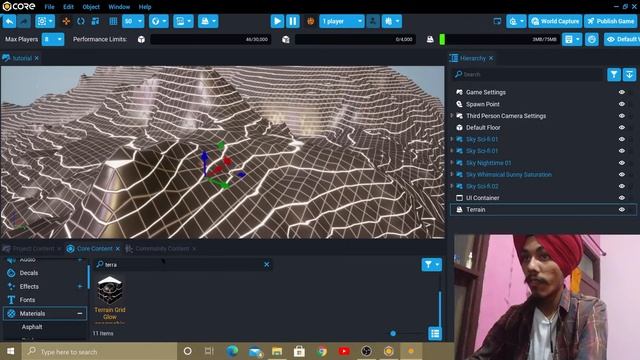Select Terrain in Hierarchy
Viewport: 640px width, 360px height.
pyautogui.click(x=476, y=209)
